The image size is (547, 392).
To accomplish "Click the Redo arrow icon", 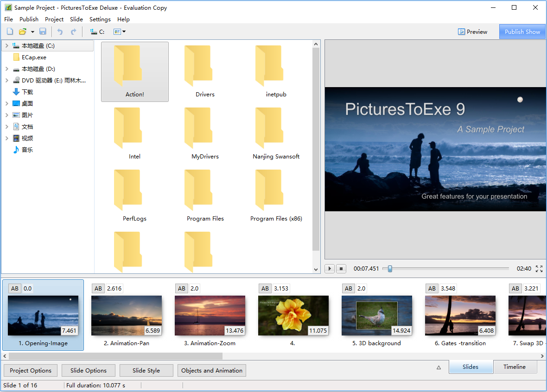I will click(x=73, y=32).
